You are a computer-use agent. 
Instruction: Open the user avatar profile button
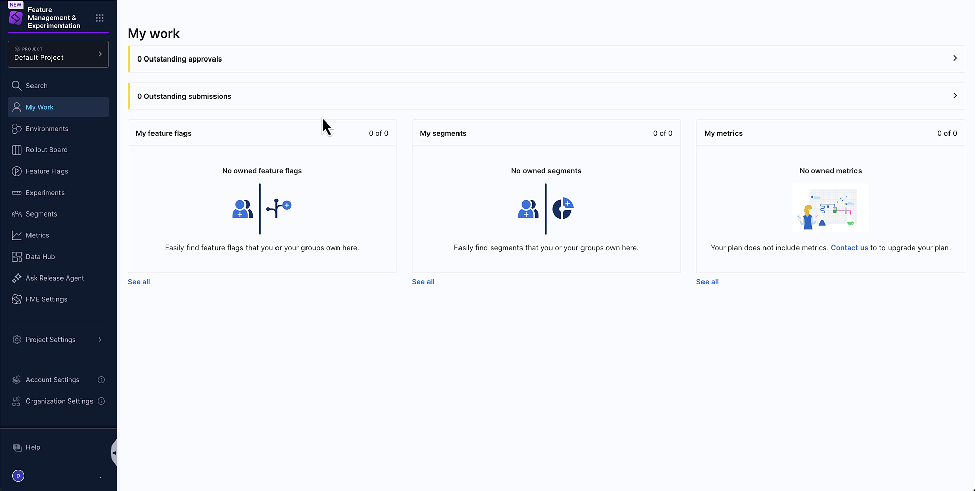[x=18, y=476]
